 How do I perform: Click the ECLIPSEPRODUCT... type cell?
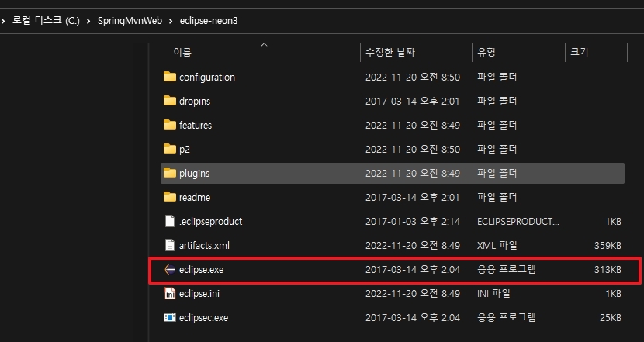pos(518,222)
